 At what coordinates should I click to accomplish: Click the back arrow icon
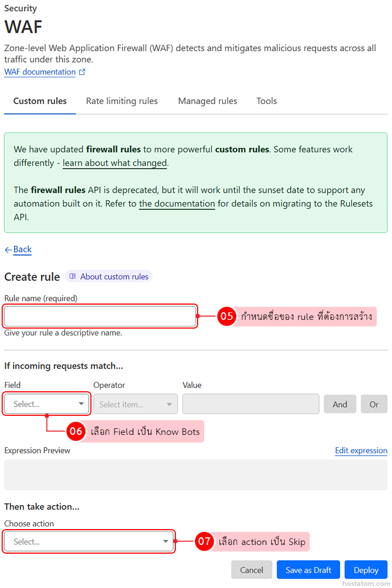8,250
